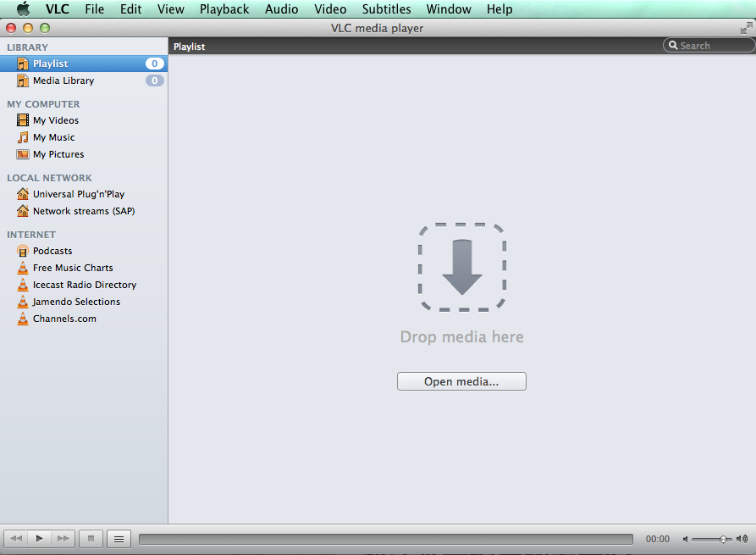
Task: Click the search field in playlist header
Action: point(709,46)
